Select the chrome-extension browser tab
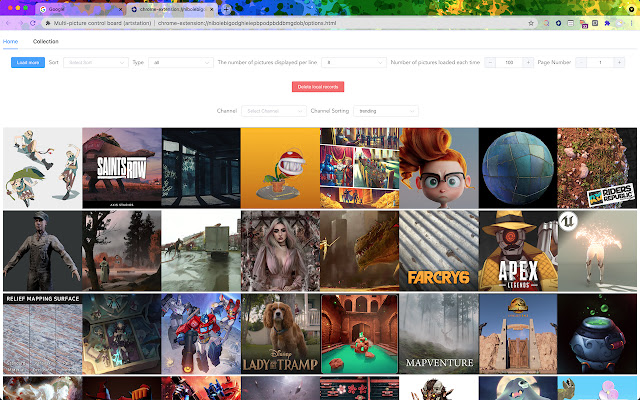This screenshot has width=640, height=400. (171, 9)
